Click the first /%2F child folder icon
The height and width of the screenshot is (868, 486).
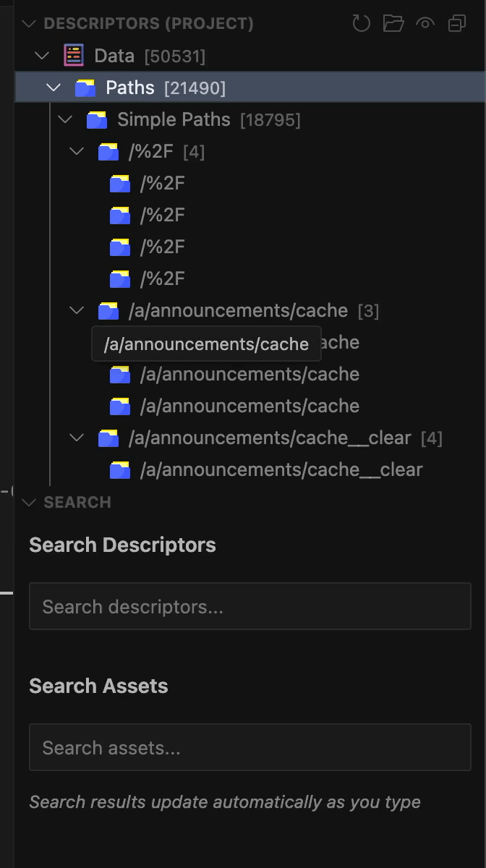(120, 184)
